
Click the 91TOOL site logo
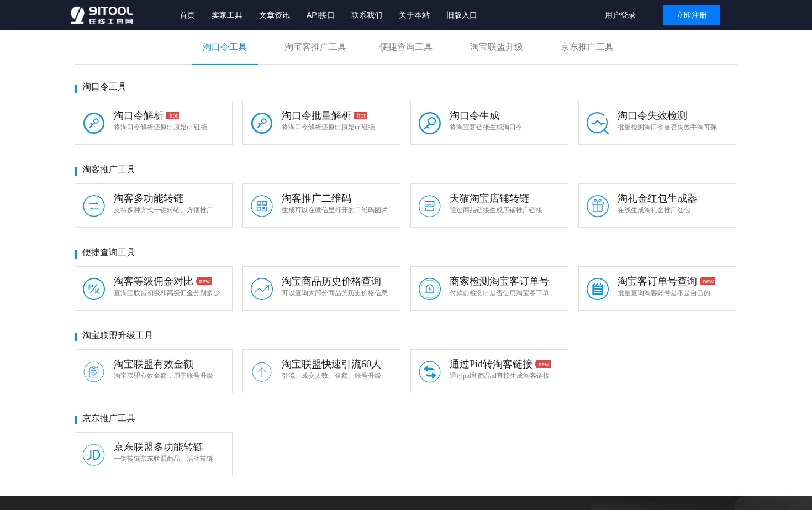tap(102, 15)
